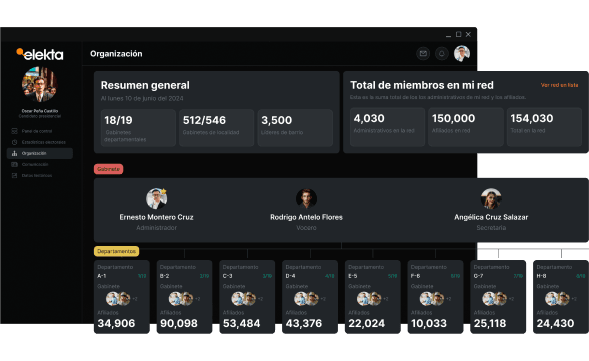This screenshot has height=361, width=589.
Task: Click the candidate profile photo in sidebar
Action: [39, 85]
